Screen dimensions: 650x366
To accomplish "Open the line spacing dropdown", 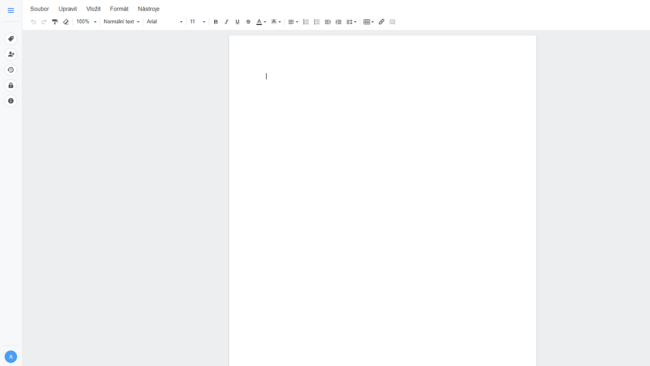I will coord(351,22).
